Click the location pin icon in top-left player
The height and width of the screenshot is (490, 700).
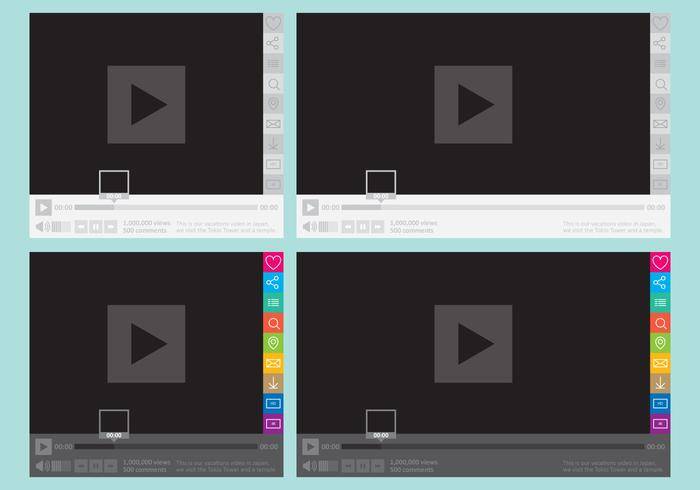click(273, 104)
